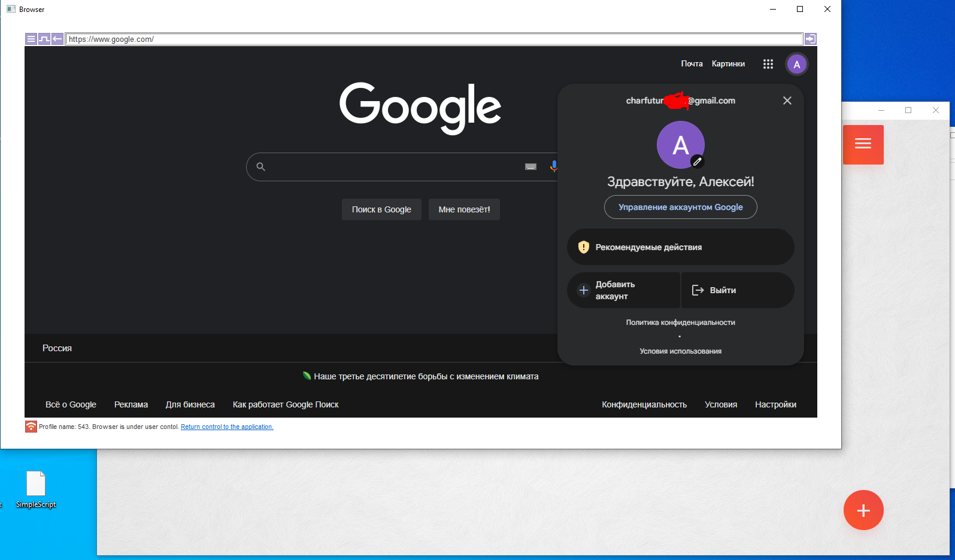Click Управление аккаунтом Google button
The width and height of the screenshot is (955, 560).
680,207
